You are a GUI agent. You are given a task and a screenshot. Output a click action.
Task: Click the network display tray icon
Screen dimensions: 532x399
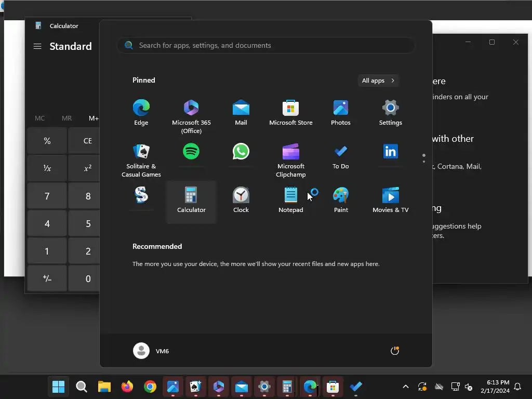point(455,387)
